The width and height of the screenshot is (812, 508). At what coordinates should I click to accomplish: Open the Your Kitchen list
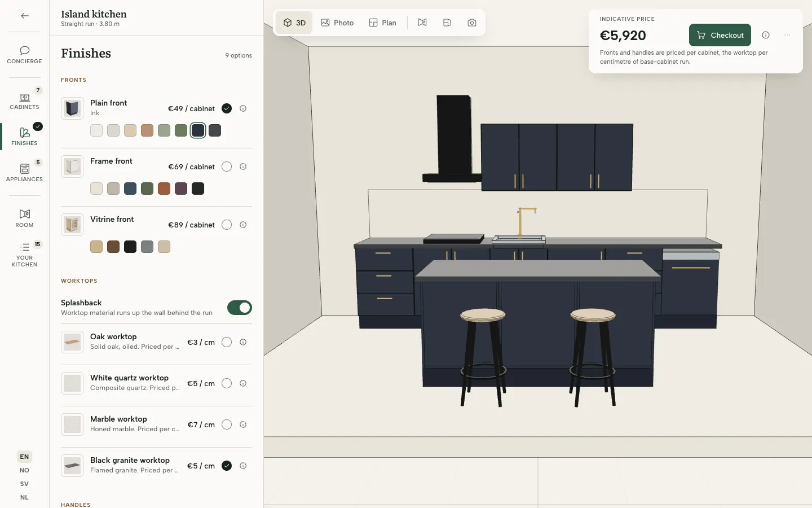(24, 255)
